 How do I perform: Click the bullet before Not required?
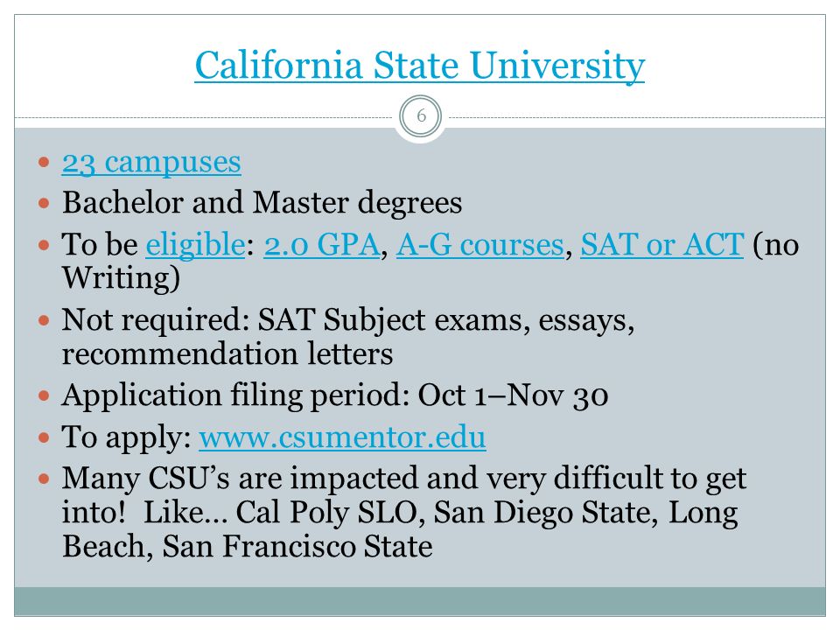44,321
